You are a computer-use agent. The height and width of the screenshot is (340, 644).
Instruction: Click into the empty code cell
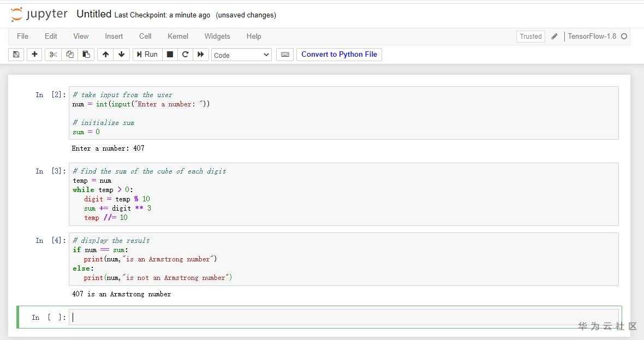(344, 317)
